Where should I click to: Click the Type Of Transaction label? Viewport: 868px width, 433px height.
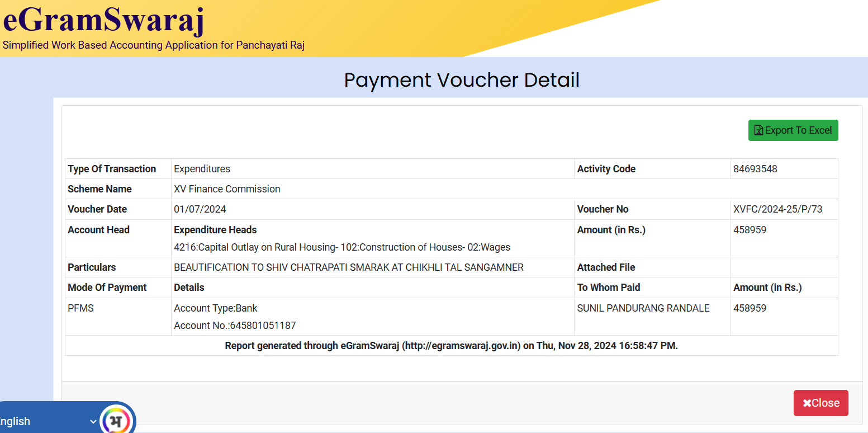(x=112, y=169)
